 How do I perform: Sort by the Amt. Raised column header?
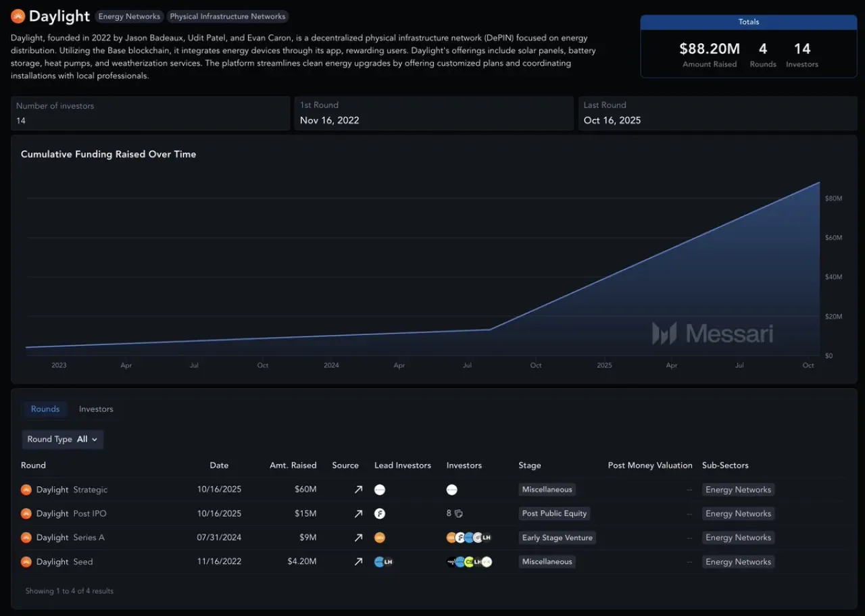tap(293, 465)
